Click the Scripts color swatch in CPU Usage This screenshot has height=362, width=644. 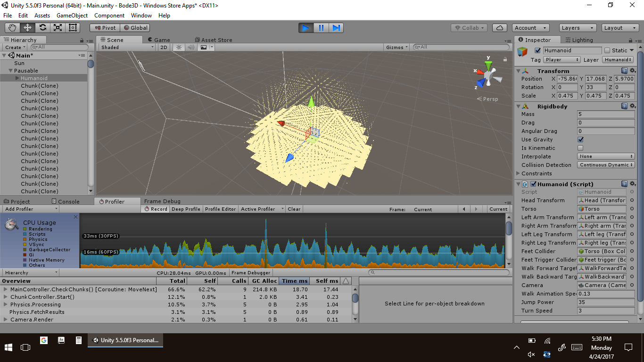tap(25, 234)
